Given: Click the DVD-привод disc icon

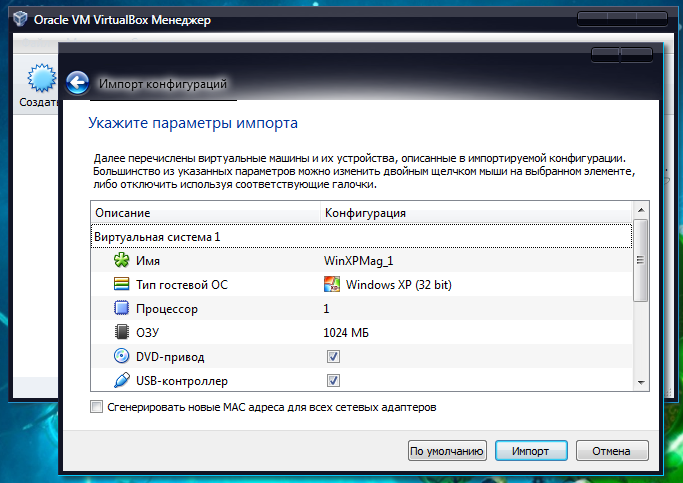Looking at the screenshot, I should pos(122,356).
